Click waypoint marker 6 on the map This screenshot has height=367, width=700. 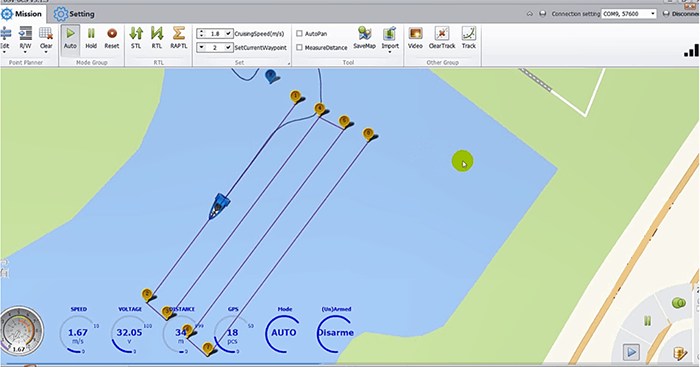pos(188,330)
